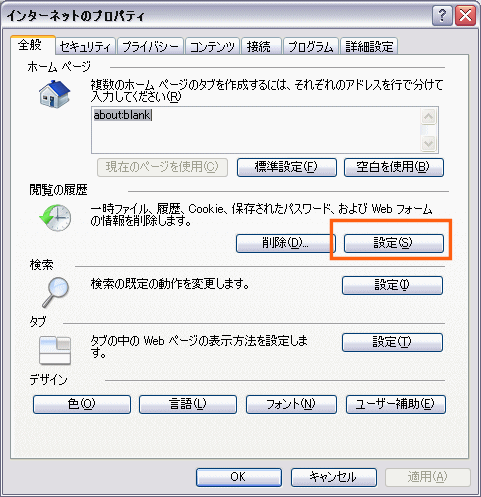Select the コンテンツ tab

pos(212,47)
